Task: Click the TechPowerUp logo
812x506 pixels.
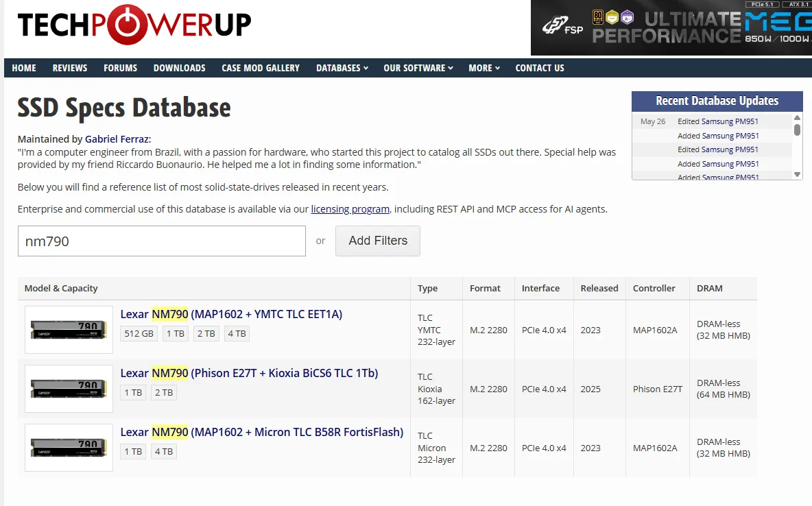Action: tap(134, 25)
